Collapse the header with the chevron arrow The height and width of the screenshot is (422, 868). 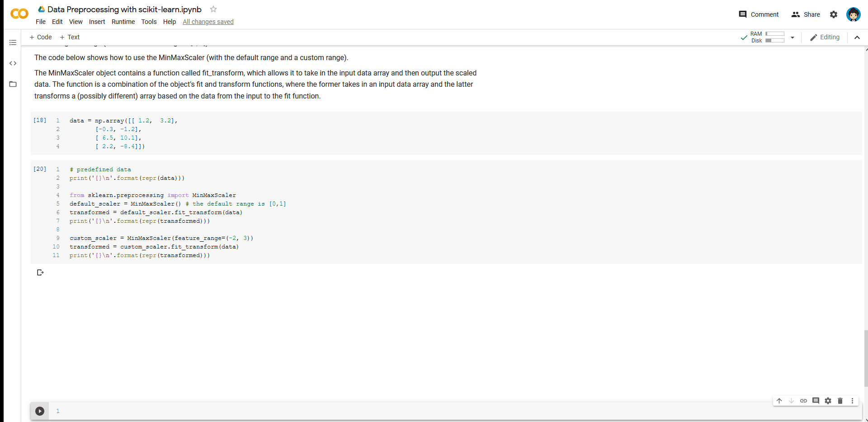[x=857, y=37]
